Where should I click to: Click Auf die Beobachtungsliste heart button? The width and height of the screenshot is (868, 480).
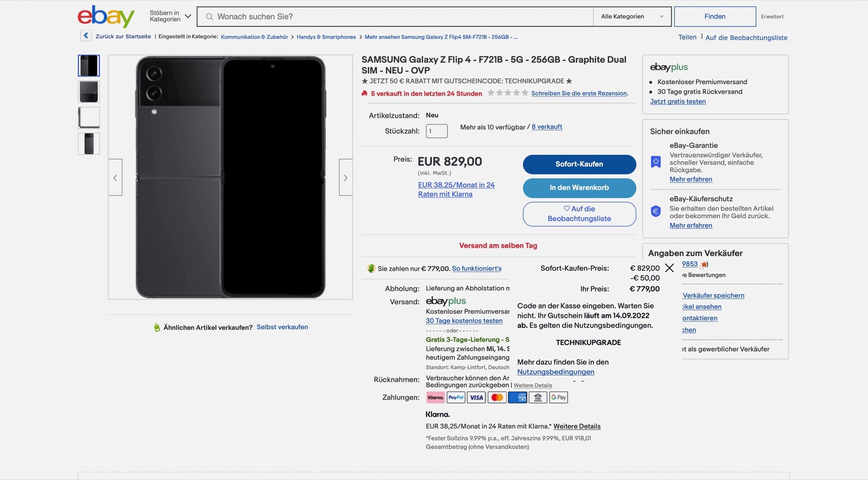click(579, 214)
